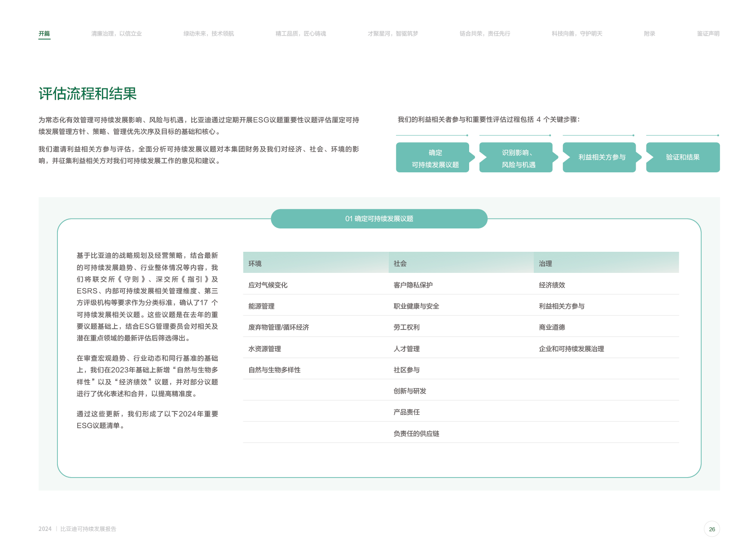Jump to the 附录 tab

pyautogui.click(x=649, y=34)
